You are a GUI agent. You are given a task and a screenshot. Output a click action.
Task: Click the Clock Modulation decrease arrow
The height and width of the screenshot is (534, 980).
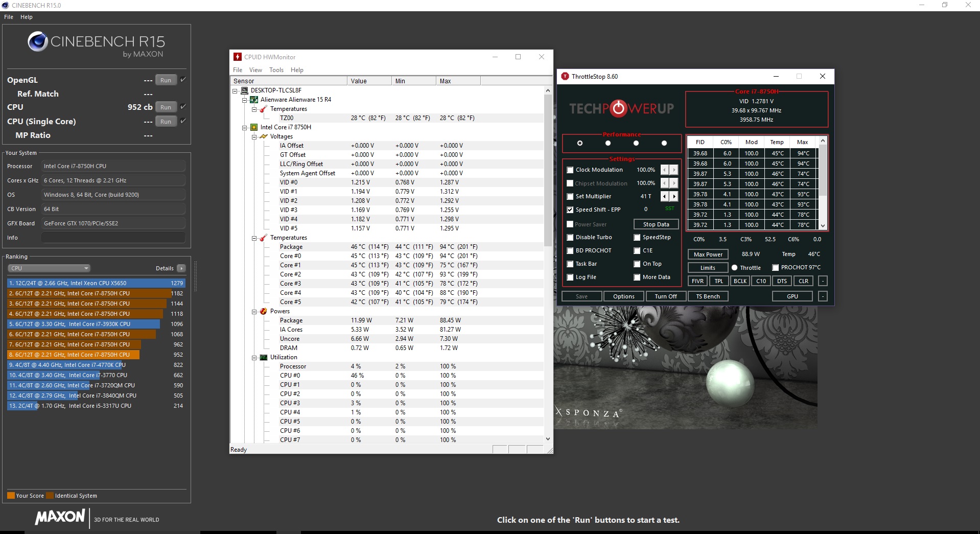[x=665, y=170]
